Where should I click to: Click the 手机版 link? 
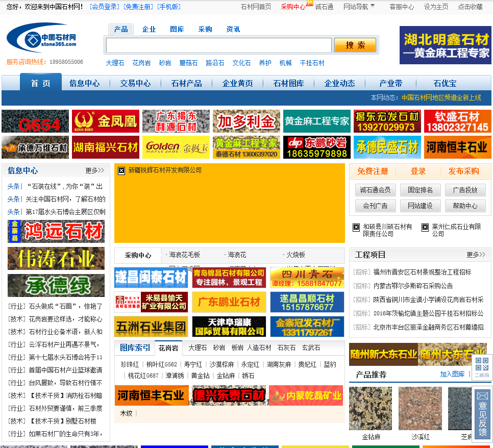coord(169,7)
